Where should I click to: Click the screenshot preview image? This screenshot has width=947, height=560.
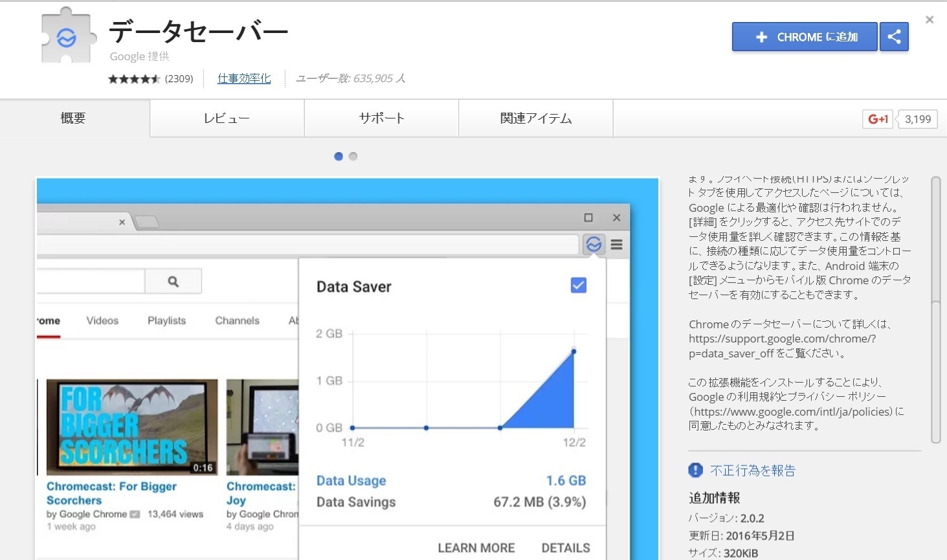[348, 369]
